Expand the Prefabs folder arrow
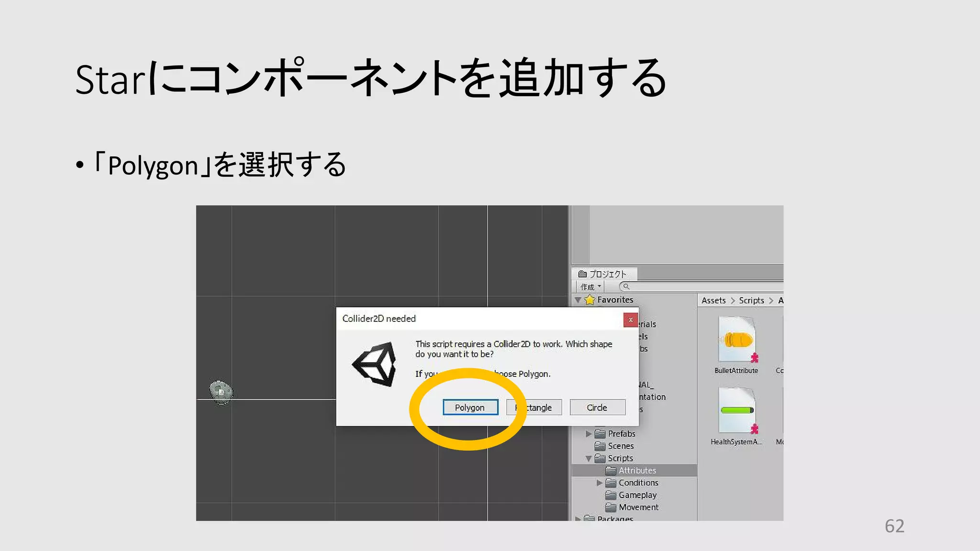 point(589,434)
